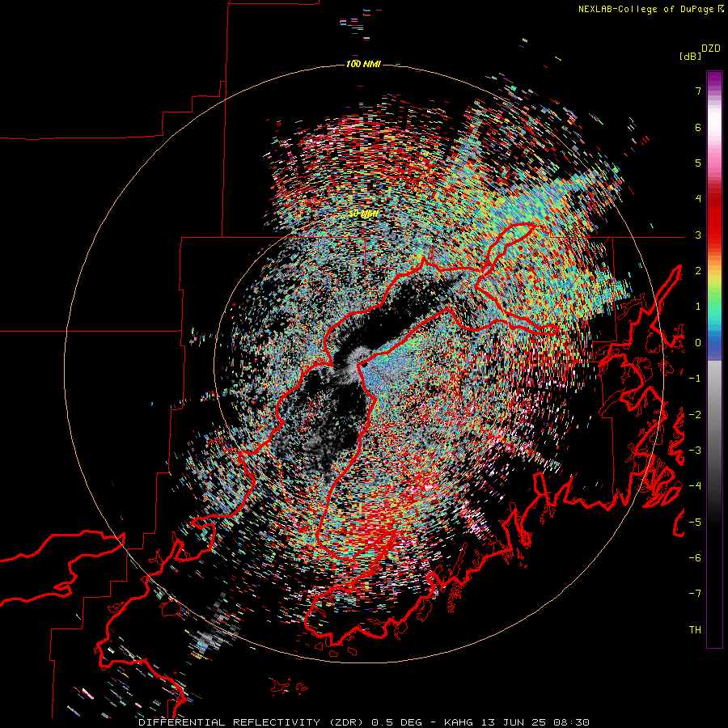Click the 6 value on the color scale
Screen dimensions: 728x728
coord(698,127)
